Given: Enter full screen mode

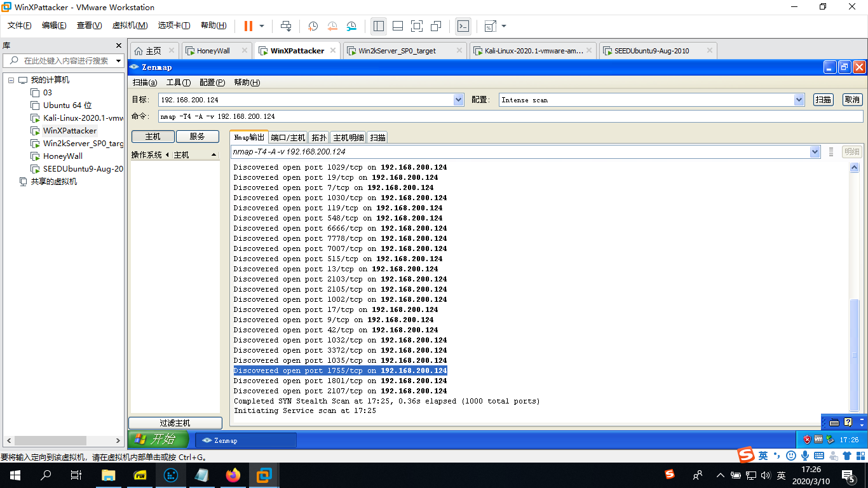Looking at the screenshot, I should click(417, 26).
